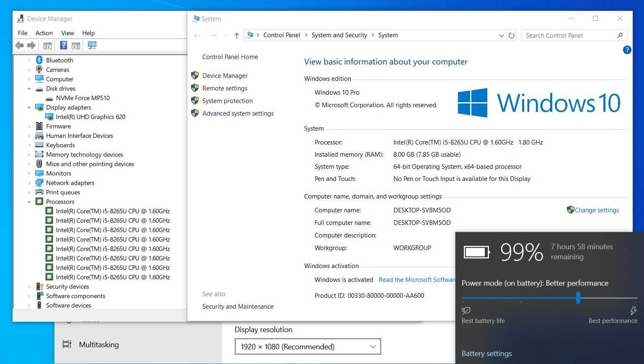The image size is (644, 364).
Task: Click the Best performance lightning bolt end
Action: coord(633,310)
